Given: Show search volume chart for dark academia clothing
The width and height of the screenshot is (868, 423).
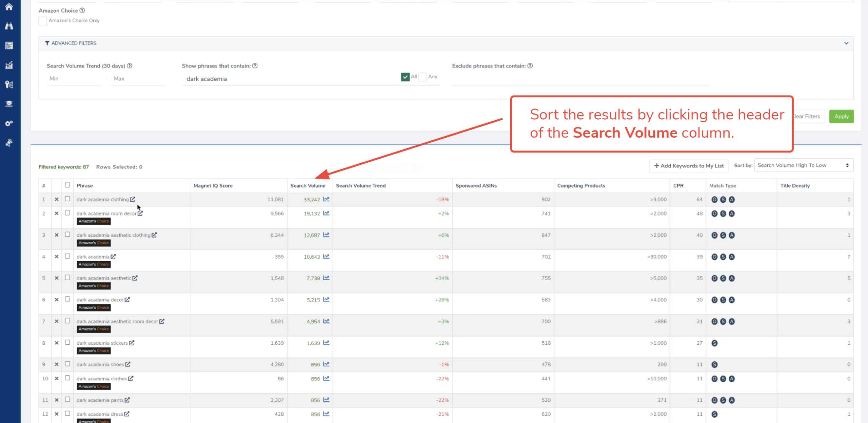Looking at the screenshot, I should (x=326, y=199).
